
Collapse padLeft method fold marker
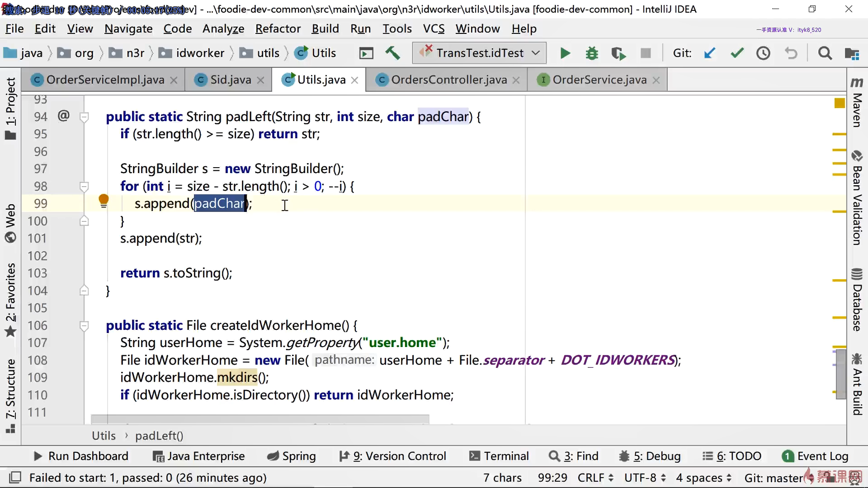click(x=84, y=117)
